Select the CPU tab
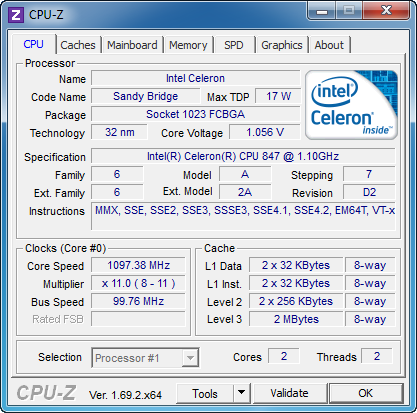Viewport: 417px width, 413px height. coord(34,44)
